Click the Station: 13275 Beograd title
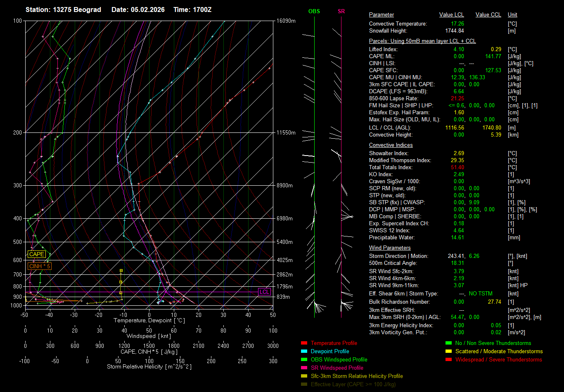This screenshot has height=392, width=564. click(x=63, y=9)
